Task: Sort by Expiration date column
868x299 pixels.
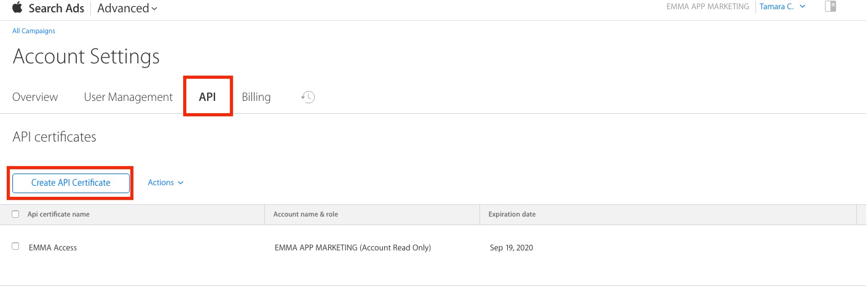Action: click(x=511, y=214)
